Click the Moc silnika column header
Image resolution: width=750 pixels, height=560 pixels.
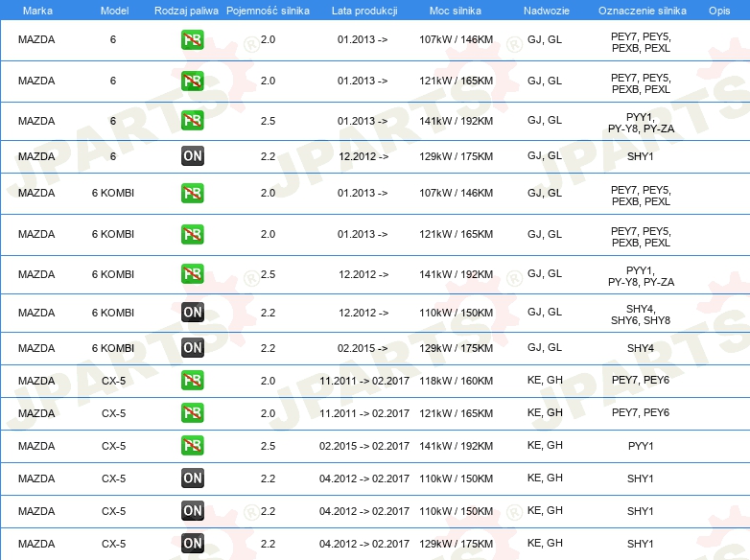[x=456, y=10]
